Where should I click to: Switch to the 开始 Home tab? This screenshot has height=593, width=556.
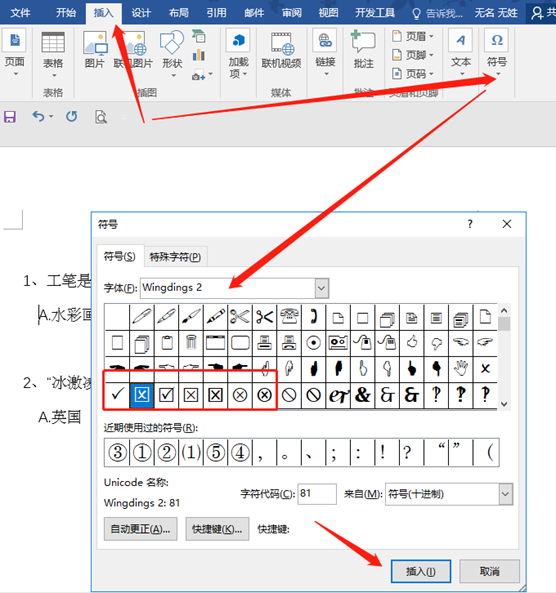pyautogui.click(x=66, y=13)
